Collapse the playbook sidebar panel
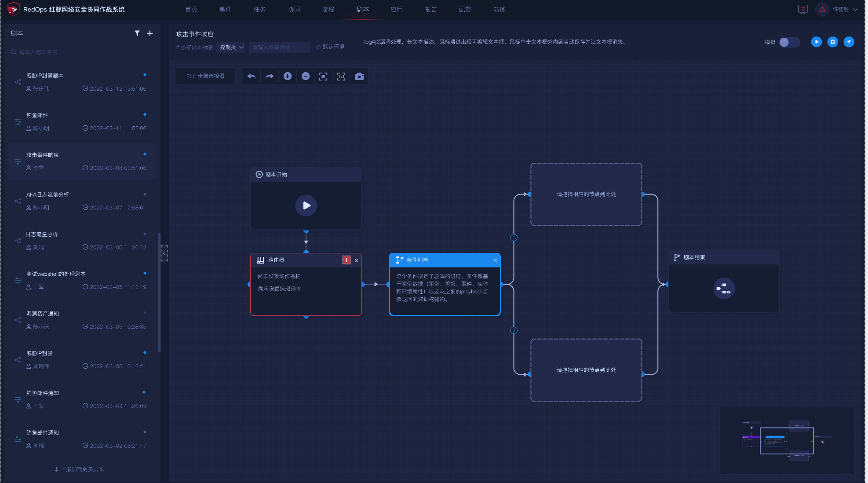The image size is (868, 483). (x=164, y=253)
